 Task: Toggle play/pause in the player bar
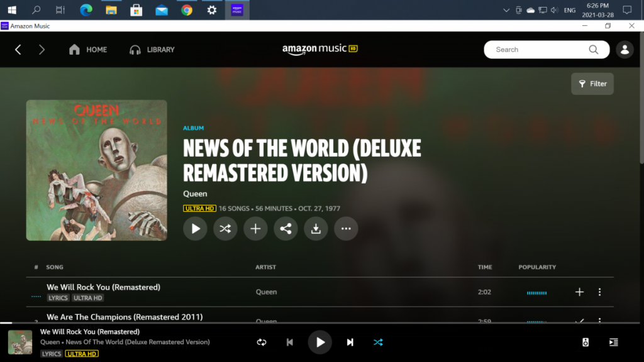(x=319, y=343)
